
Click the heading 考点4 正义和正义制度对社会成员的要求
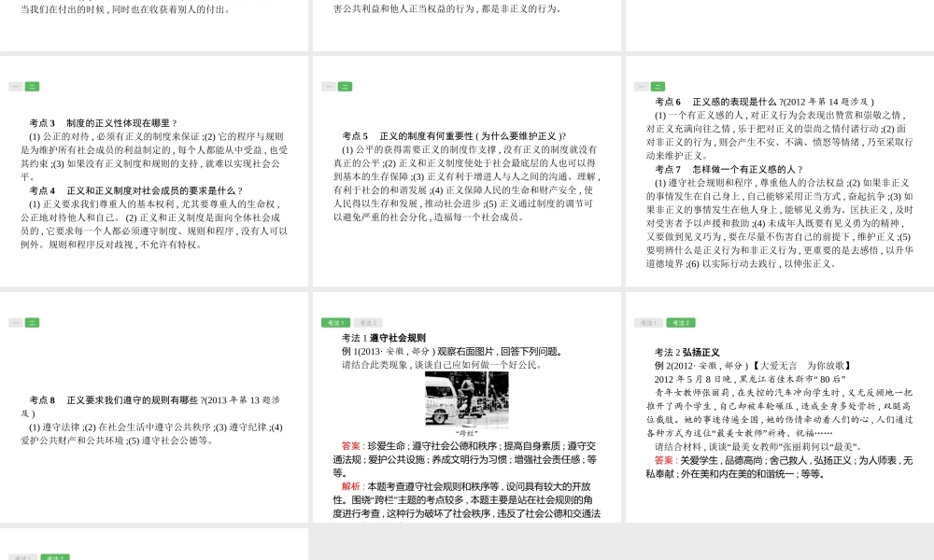click(x=135, y=191)
